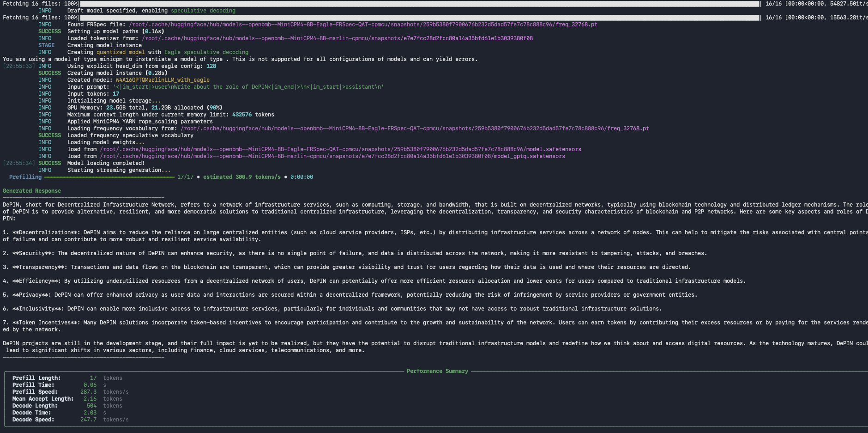Select the Decode Speed value 247.7
Screen dimensions: 868x433
coord(88,420)
